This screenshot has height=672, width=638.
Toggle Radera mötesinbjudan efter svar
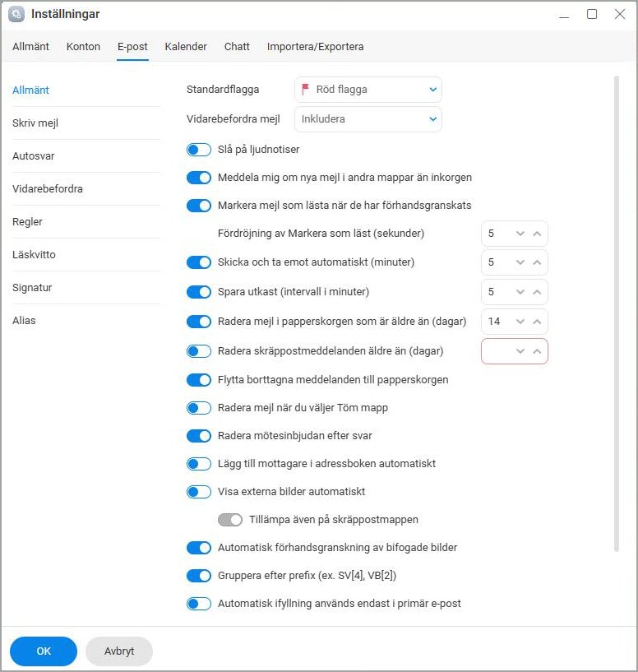coord(199,436)
